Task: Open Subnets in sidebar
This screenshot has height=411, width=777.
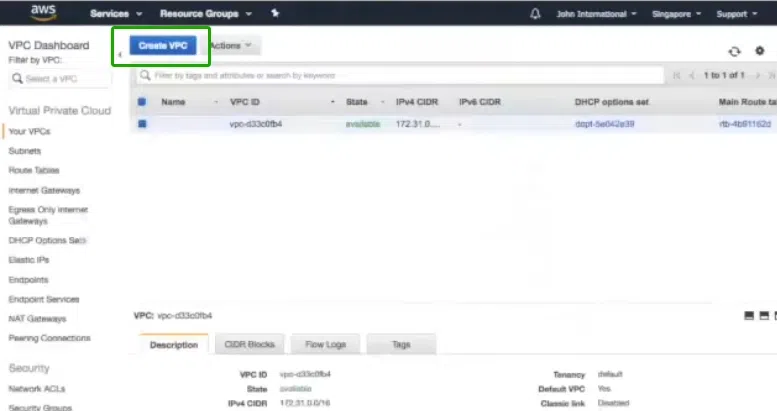Action: pos(25,151)
